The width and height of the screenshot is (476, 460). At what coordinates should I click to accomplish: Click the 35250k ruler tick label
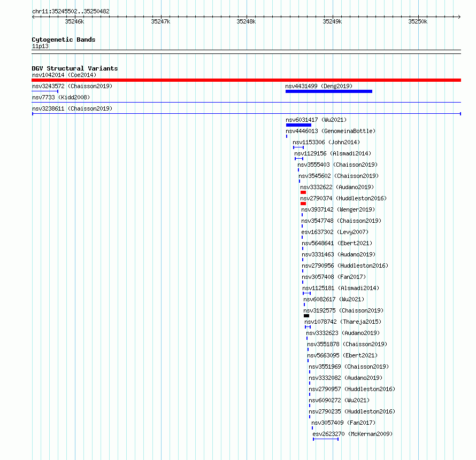click(418, 21)
